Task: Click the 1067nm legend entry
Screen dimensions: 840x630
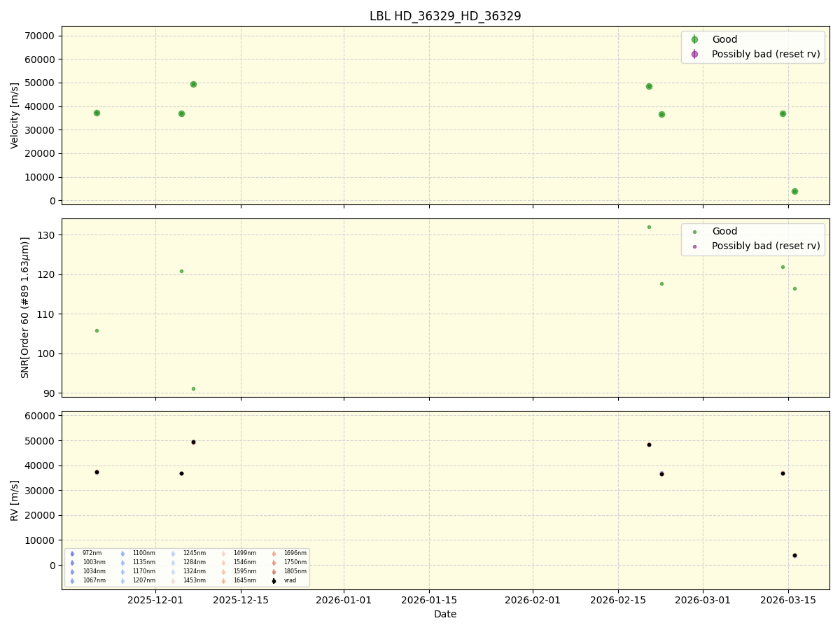Action: 94,580
